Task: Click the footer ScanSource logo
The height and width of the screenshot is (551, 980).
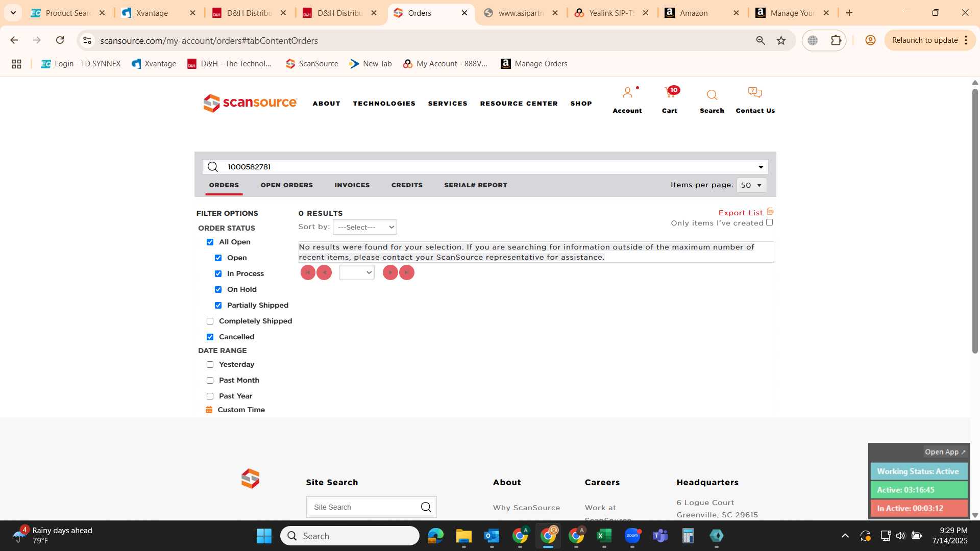Action: pyautogui.click(x=250, y=479)
